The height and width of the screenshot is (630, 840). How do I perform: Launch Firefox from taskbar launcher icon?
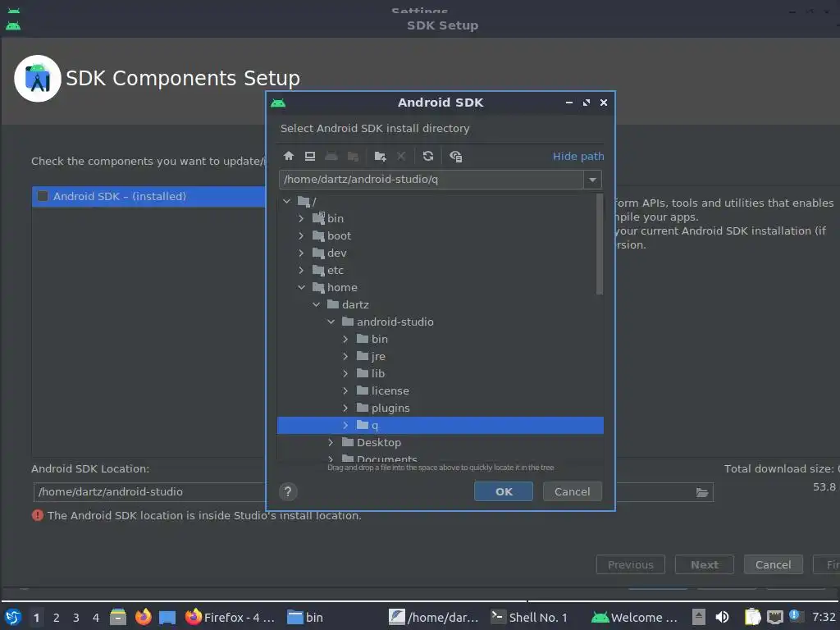click(143, 617)
